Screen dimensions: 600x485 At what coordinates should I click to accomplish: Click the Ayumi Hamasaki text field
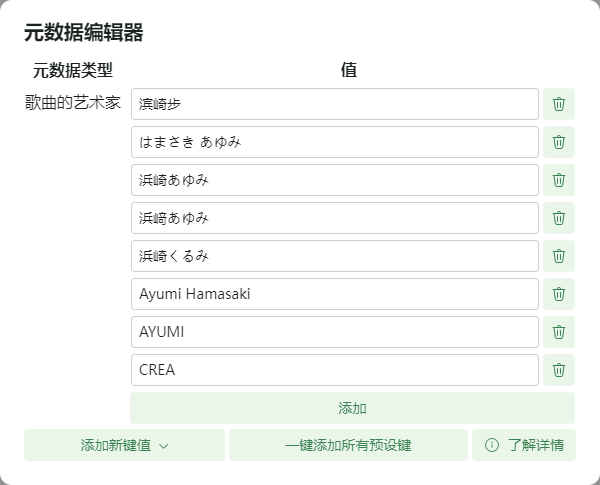(334, 294)
